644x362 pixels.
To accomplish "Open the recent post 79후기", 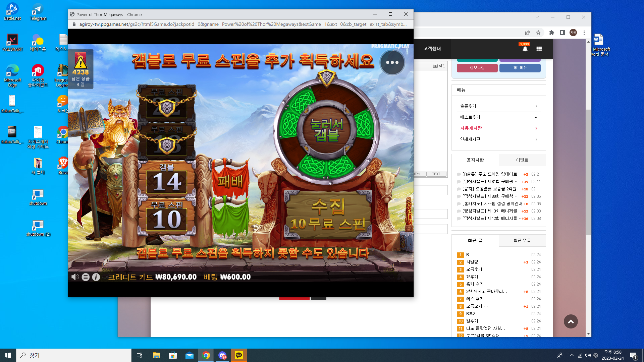I will click(472, 277).
